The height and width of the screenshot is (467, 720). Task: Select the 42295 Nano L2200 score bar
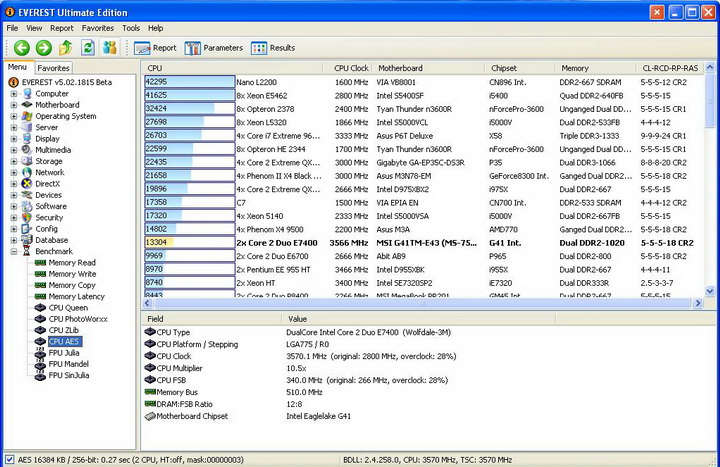(189, 82)
